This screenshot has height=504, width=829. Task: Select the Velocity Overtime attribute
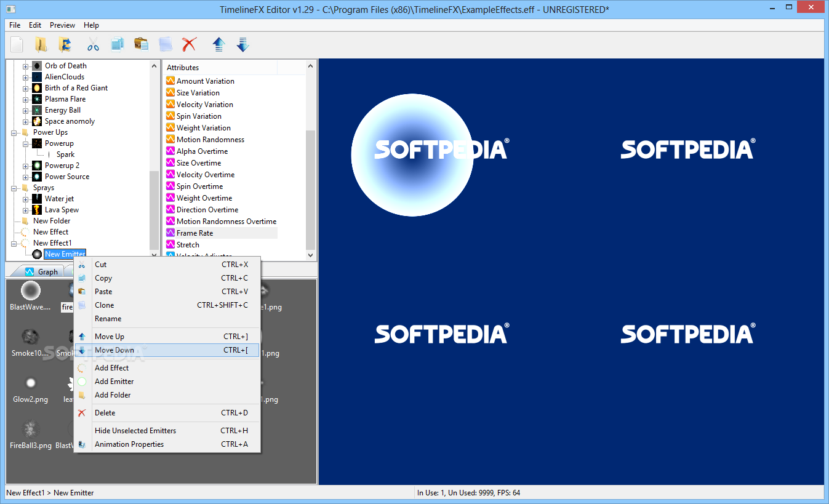pos(206,174)
